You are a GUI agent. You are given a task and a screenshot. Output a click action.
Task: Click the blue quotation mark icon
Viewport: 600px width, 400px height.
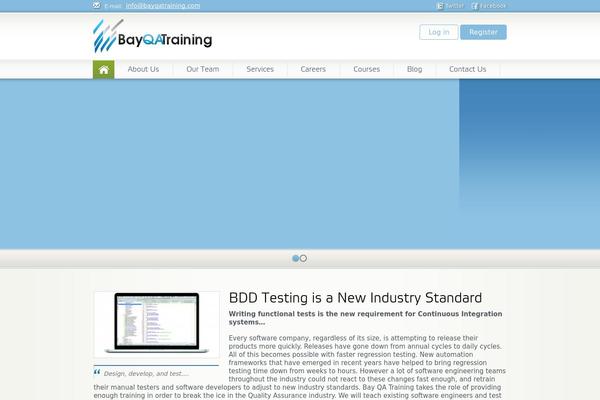[97, 372]
